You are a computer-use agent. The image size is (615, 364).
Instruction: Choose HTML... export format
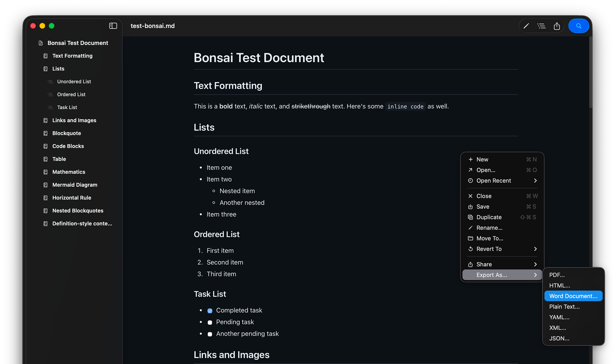pos(573,285)
